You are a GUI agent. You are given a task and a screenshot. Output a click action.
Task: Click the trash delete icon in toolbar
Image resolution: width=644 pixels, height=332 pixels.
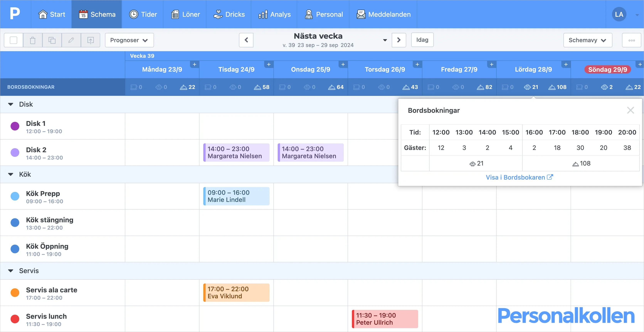tap(33, 40)
